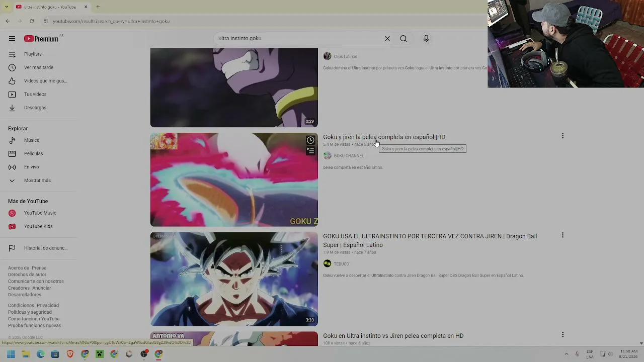Open Minecraft from the taskbar
Viewport: 644px width, 362px height.
(x=100, y=354)
